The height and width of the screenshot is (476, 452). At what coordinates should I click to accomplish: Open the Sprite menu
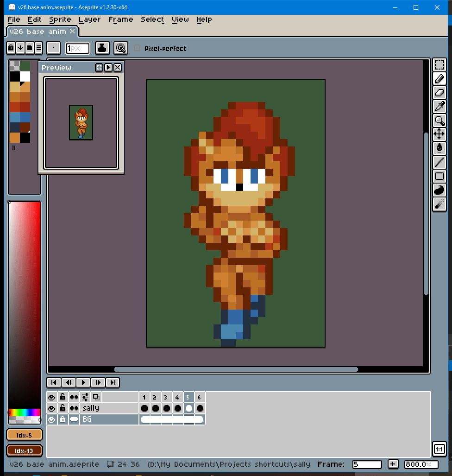coord(60,19)
